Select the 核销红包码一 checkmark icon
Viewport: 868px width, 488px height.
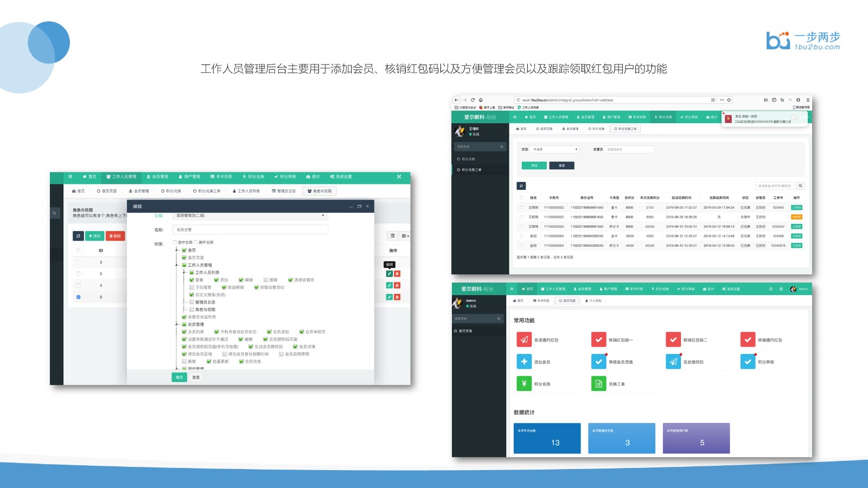coord(598,340)
